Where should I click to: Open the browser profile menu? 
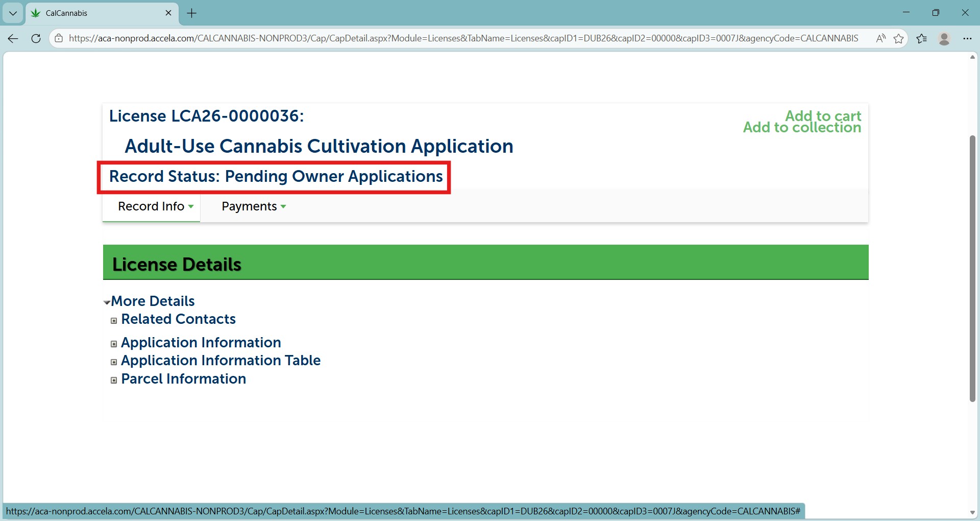pyautogui.click(x=944, y=38)
